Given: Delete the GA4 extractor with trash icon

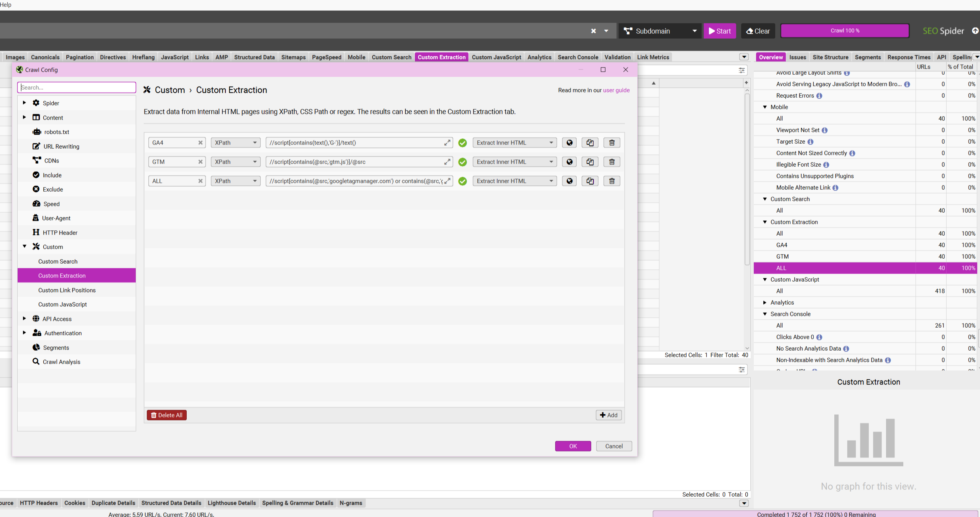Looking at the screenshot, I should (612, 143).
